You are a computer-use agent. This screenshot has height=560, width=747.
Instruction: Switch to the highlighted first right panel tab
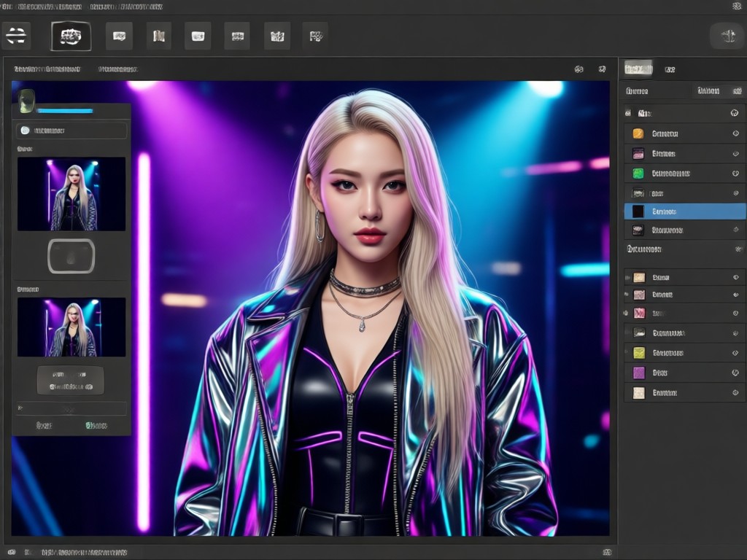coord(638,69)
